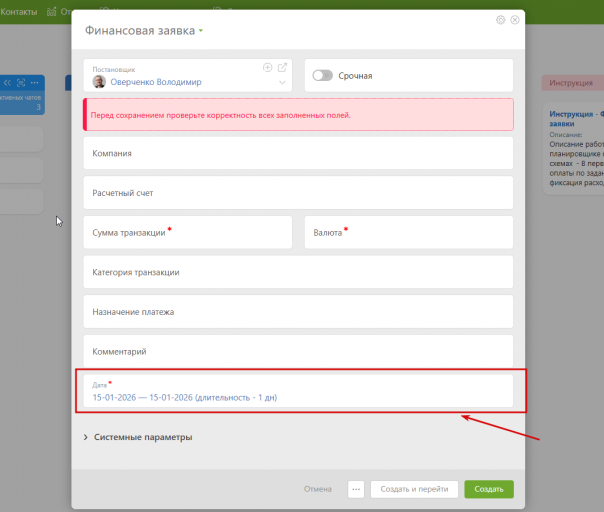Click the Компания field

tap(298, 153)
